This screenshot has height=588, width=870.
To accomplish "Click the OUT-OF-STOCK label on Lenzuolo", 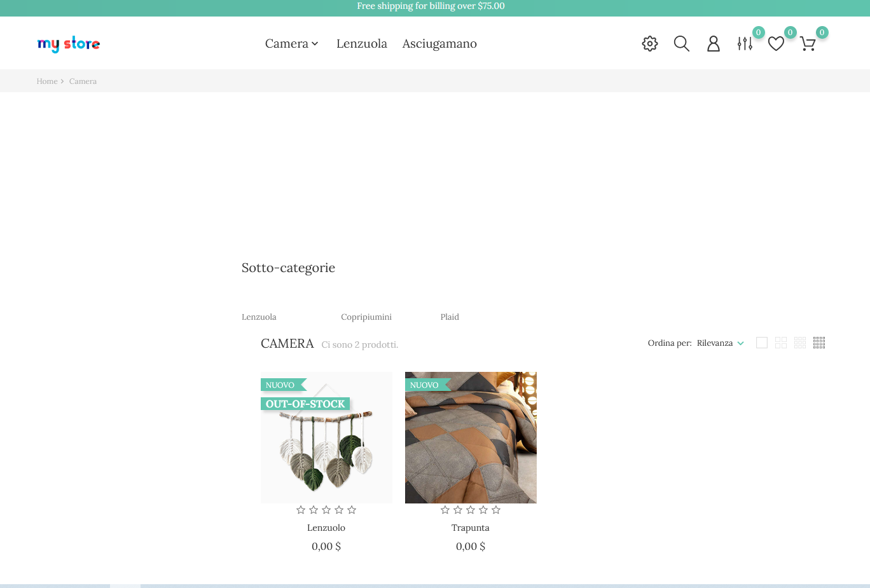I will click(x=305, y=404).
